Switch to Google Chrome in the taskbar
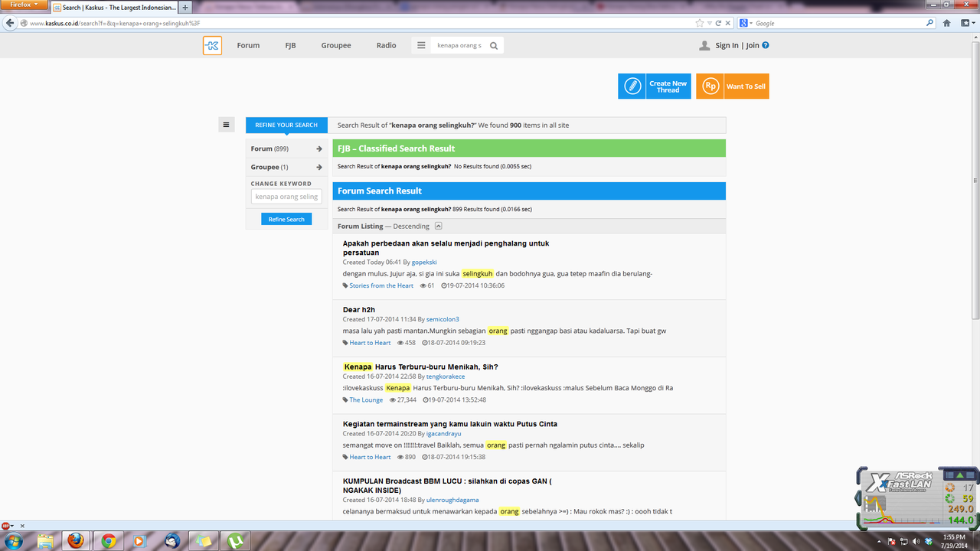This screenshot has height=551, width=980. pos(108,541)
